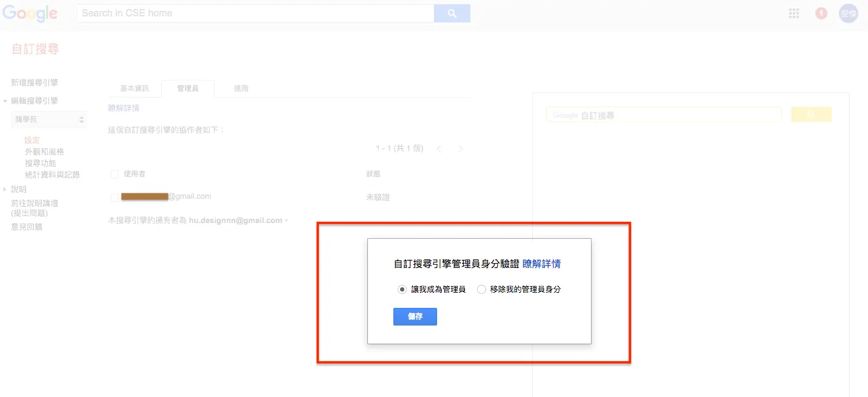Click the 自訂搜尋 page title
868x397 pixels.
(36, 50)
